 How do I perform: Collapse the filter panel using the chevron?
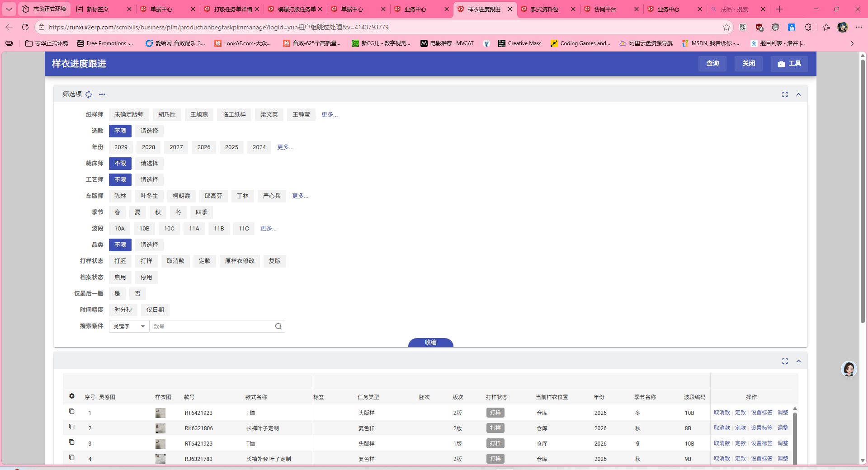pos(798,94)
